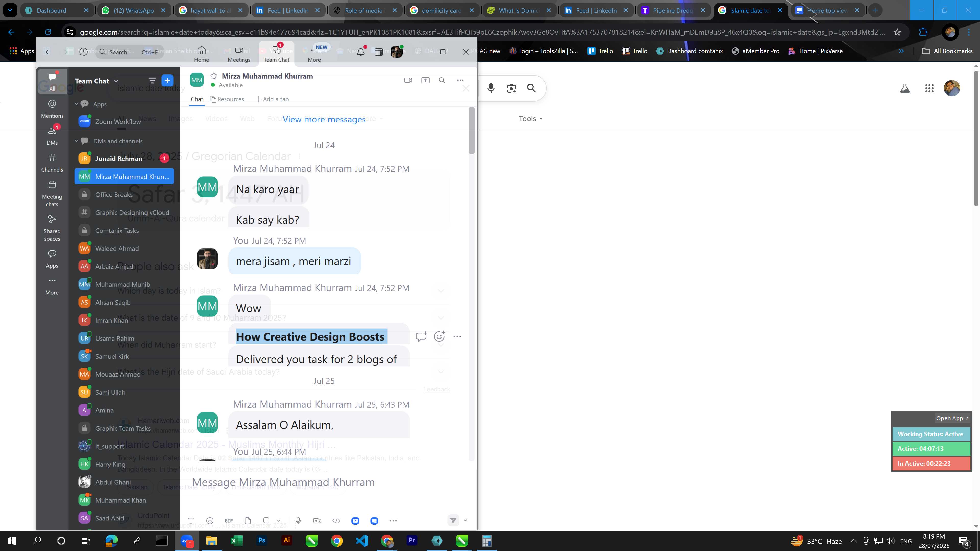This screenshot has height=551, width=980.
Task: Open composer more options ellipsis
Action: pyautogui.click(x=393, y=521)
